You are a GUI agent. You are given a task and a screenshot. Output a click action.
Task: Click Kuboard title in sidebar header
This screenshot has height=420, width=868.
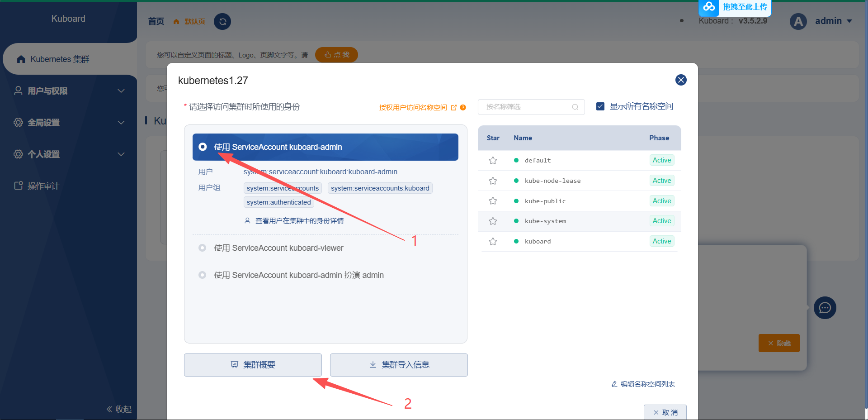68,19
